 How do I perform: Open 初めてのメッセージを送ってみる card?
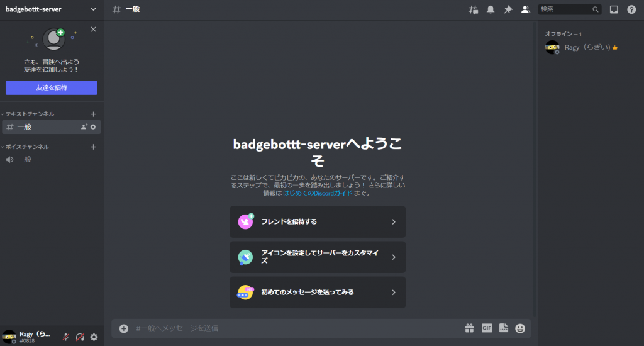(x=318, y=293)
